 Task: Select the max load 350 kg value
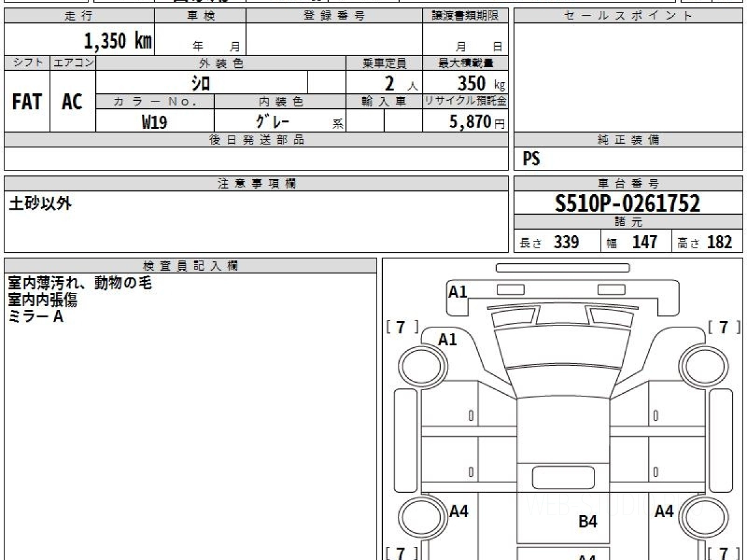click(481, 83)
